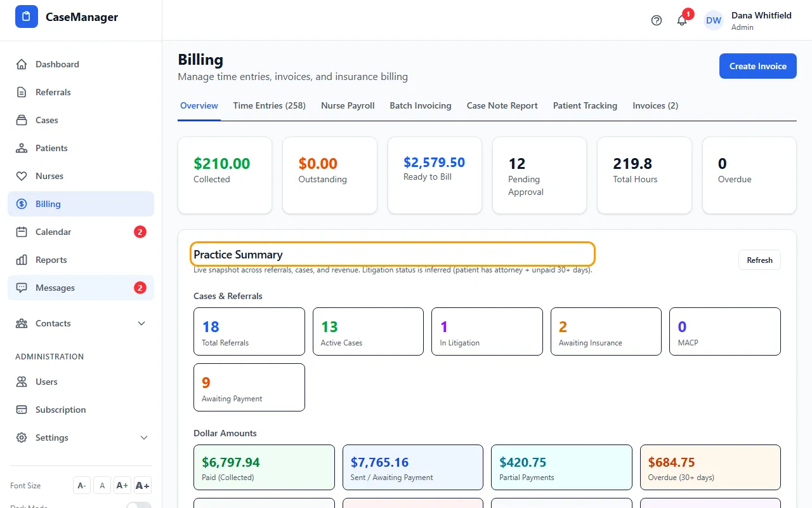Open Dashboard via its house icon

pyautogui.click(x=22, y=64)
